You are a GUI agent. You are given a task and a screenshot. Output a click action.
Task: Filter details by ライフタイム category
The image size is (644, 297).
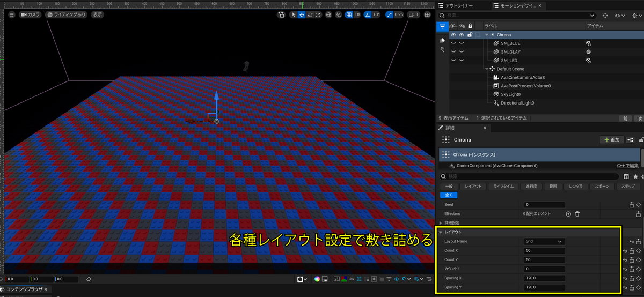[x=502, y=186]
